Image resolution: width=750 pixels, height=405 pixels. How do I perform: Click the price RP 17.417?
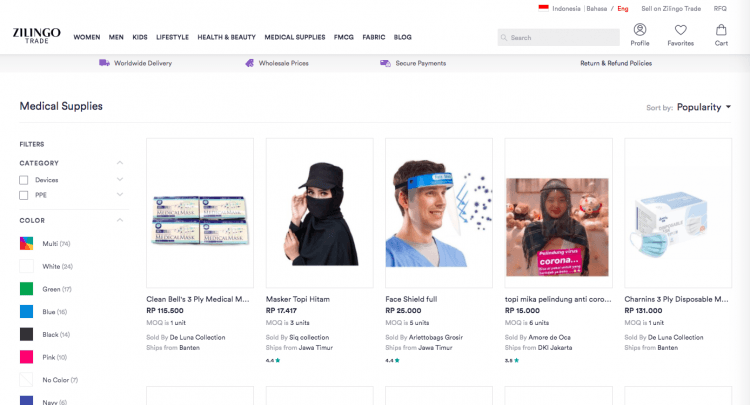click(x=281, y=311)
